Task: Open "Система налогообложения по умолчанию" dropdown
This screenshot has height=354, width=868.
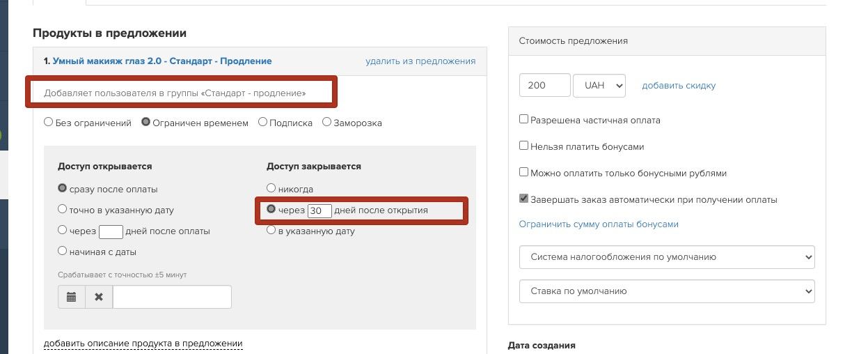Action: 667,257
